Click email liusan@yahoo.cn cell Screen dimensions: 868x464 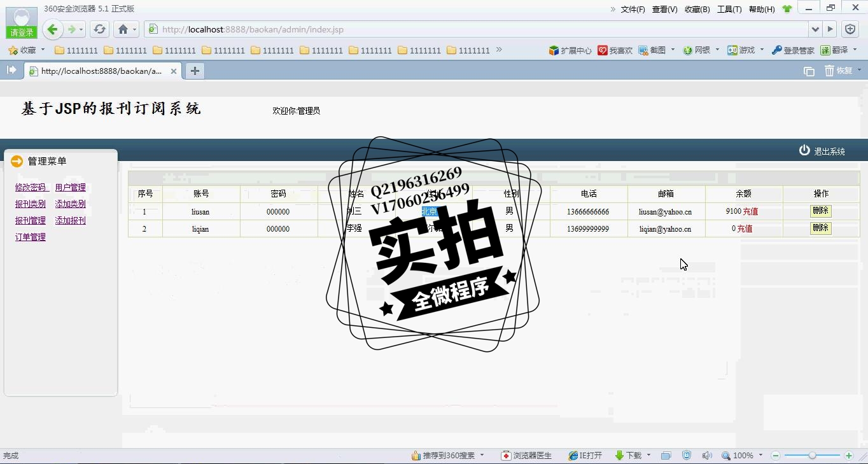click(x=665, y=211)
